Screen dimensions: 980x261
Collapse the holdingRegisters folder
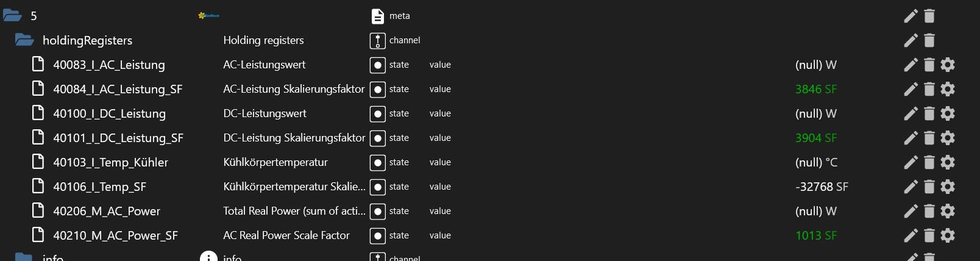point(24,40)
